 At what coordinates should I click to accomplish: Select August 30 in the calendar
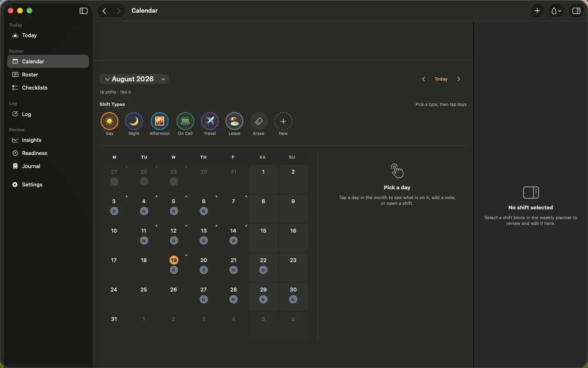(x=294, y=297)
